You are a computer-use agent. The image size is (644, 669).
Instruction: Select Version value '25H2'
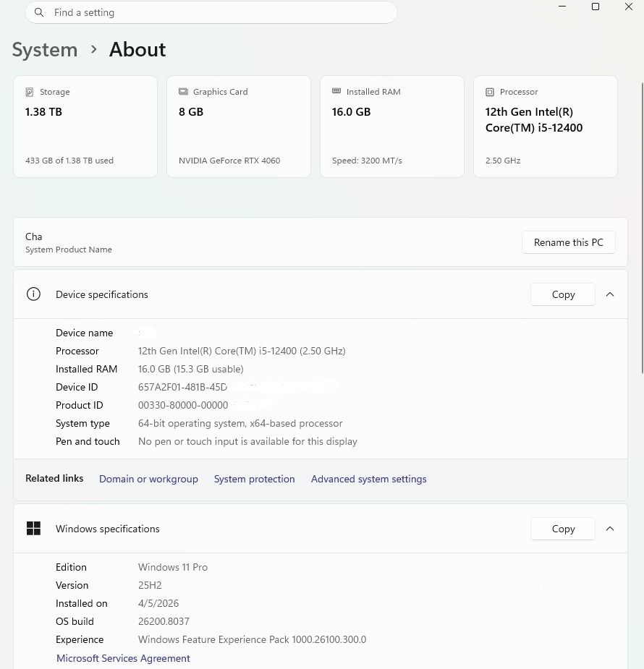tap(150, 585)
